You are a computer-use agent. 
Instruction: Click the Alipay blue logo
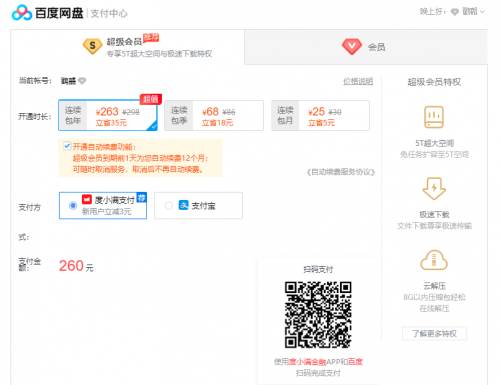coord(184,205)
